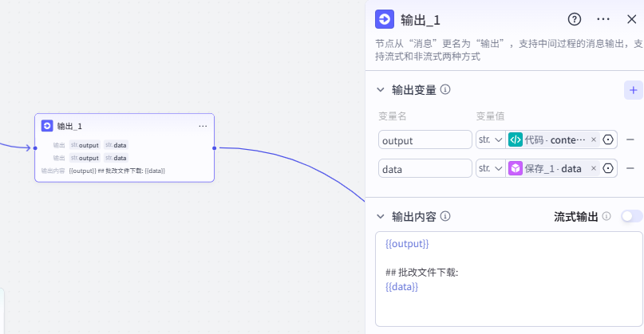Open the 输出_1 canvas node menu dots

203,127
